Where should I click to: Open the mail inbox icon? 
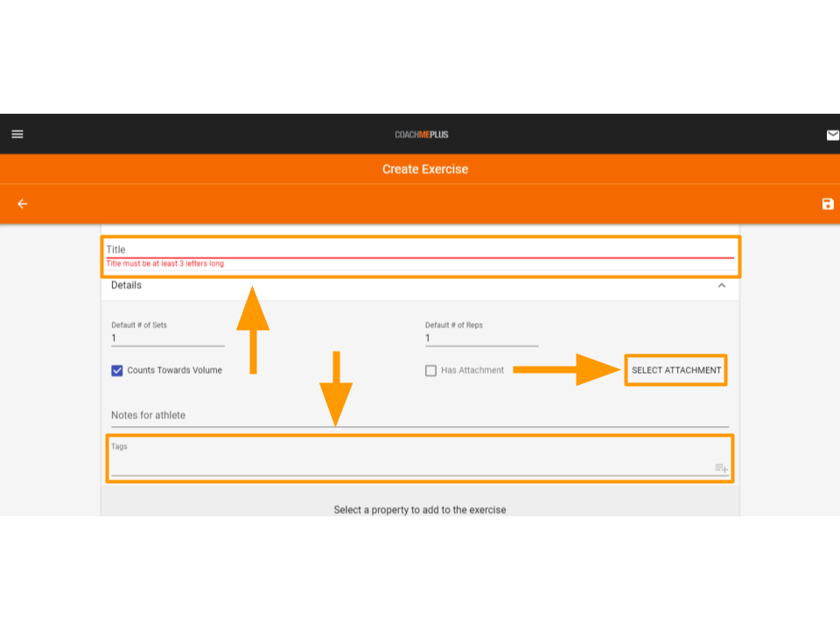point(832,135)
